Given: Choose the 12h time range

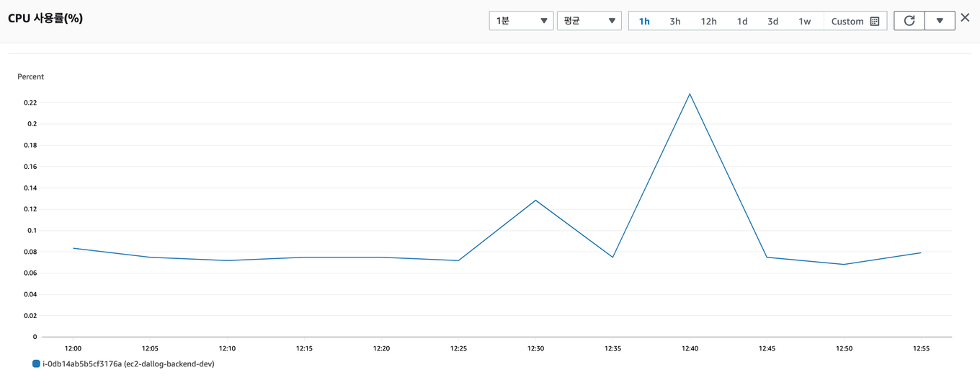Looking at the screenshot, I should [x=708, y=22].
